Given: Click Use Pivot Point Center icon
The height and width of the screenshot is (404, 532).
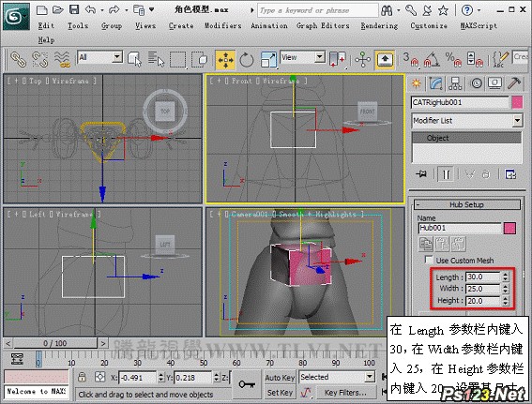Looking at the screenshot, I should 337,59.
